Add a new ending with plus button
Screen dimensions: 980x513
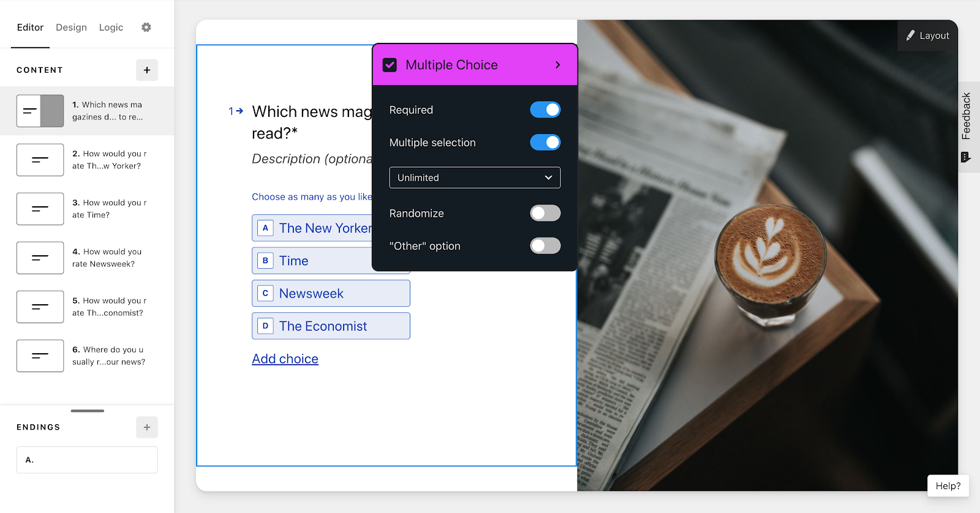(147, 427)
